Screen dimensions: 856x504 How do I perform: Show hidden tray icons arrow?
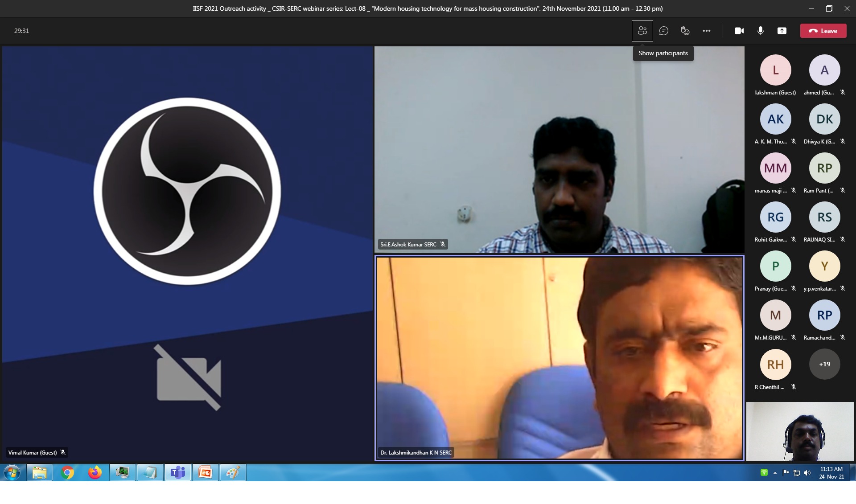pos(775,473)
